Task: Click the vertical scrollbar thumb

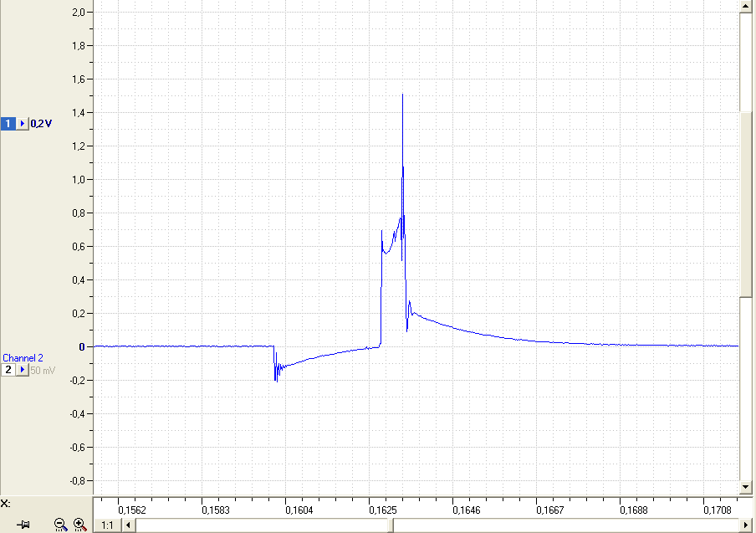Action: click(x=745, y=204)
